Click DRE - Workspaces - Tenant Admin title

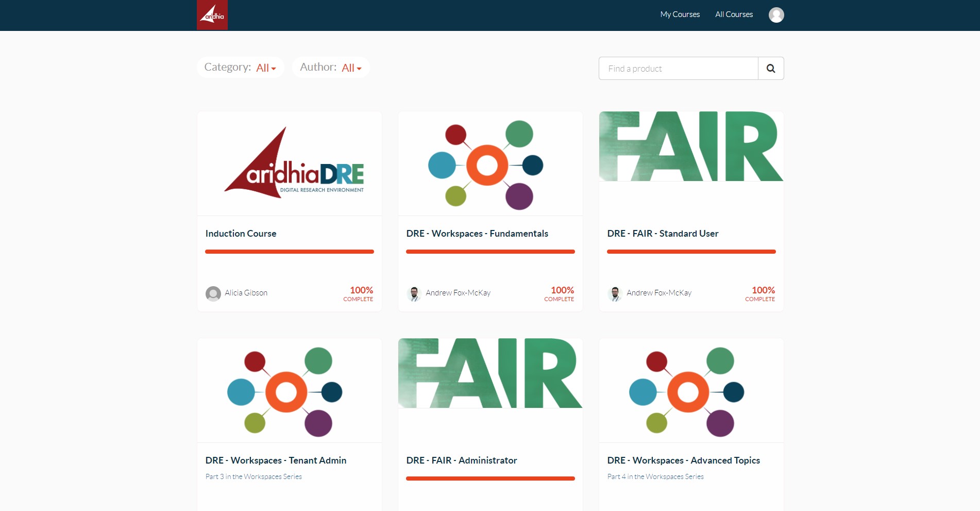pyautogui.click(x=276, y=460)
